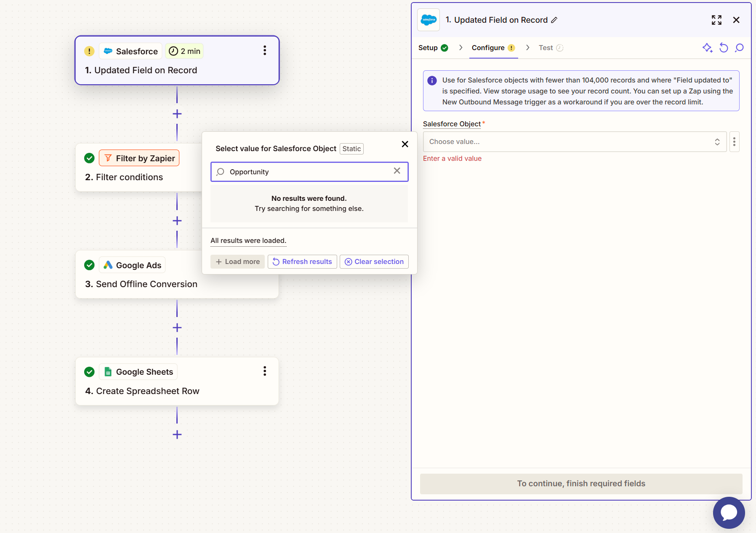Click To continue, finish required fields button

coord(581,484)
